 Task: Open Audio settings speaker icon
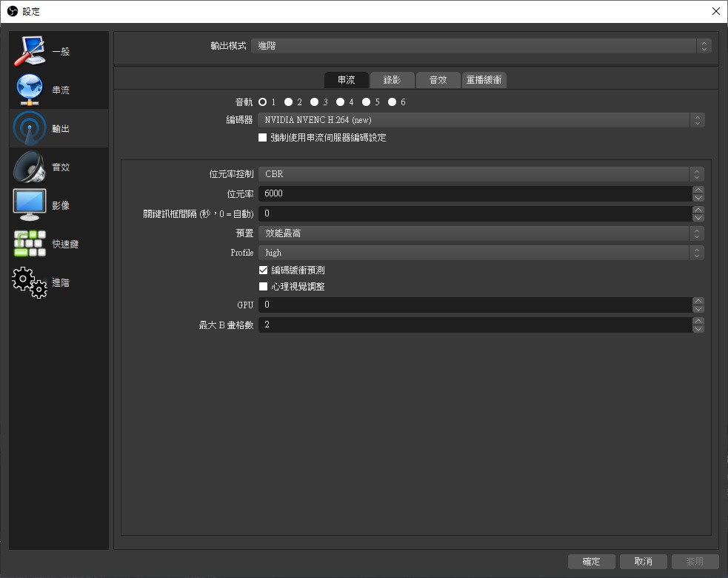point(30,167)
